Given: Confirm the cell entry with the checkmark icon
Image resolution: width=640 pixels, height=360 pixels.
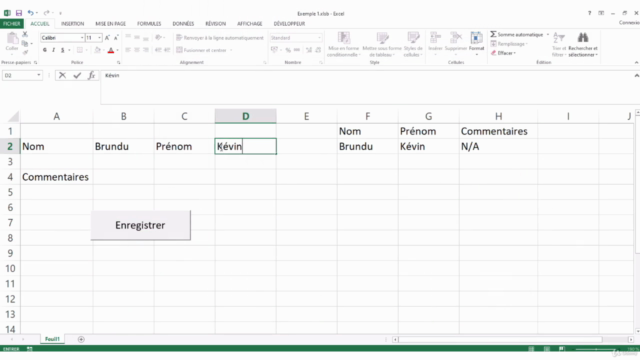Looking at the screenshot, I should [x=77, y=76].
